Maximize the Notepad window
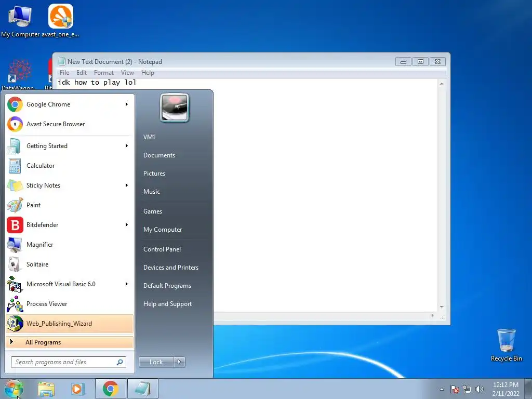Viewport: 532px width, 399px height. [420, 62]
